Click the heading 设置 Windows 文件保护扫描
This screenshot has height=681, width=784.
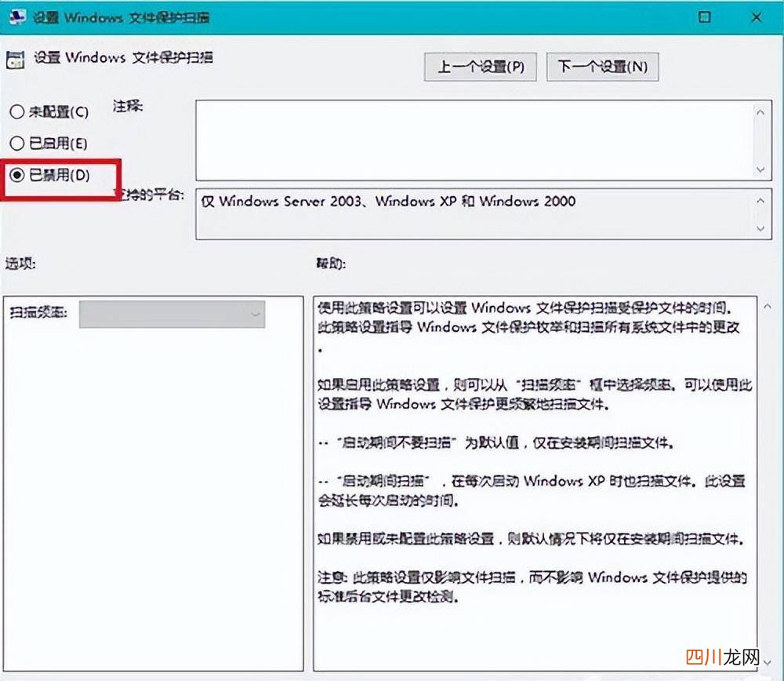(124, 57)
